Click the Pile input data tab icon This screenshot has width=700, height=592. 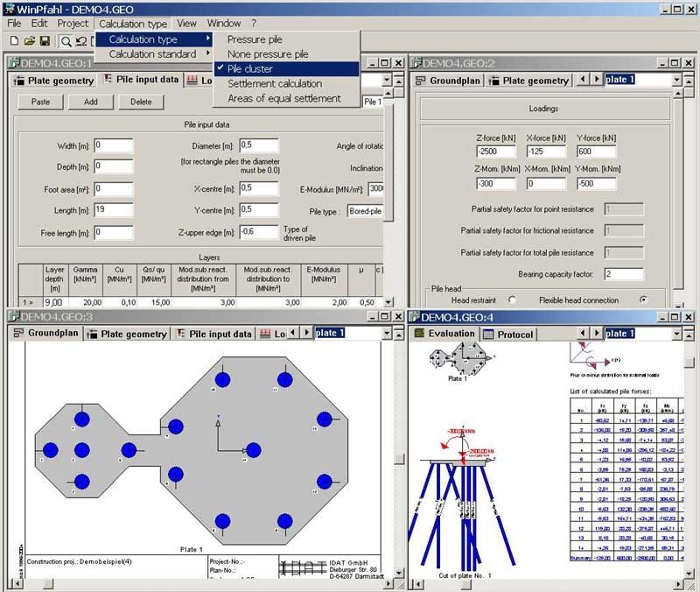108,78
